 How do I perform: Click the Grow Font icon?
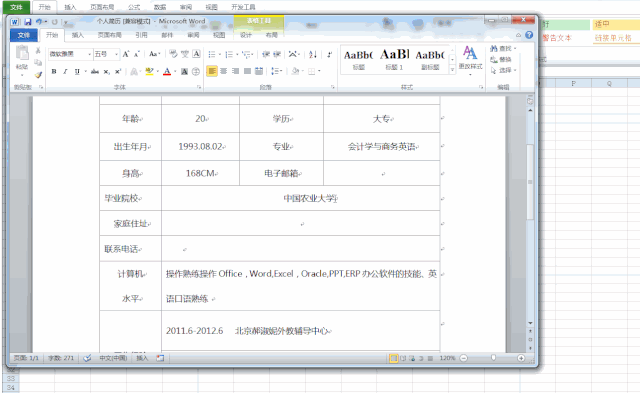(x=126, y=54)
